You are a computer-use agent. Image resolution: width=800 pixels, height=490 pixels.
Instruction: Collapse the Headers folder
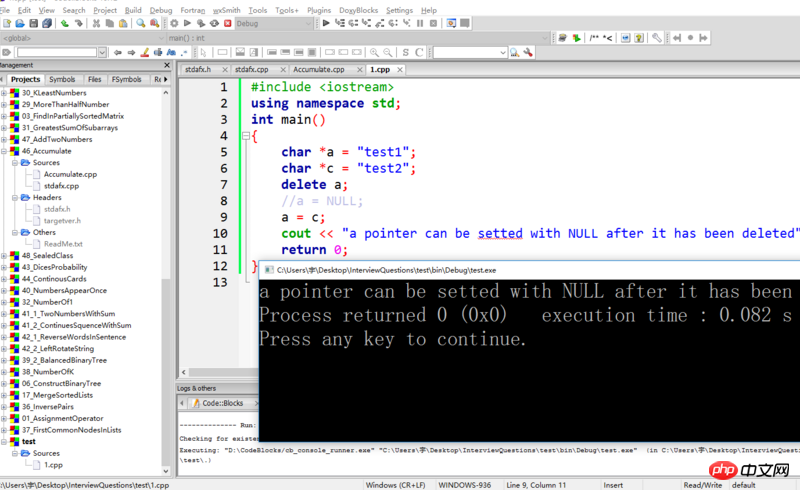[15, 198]
